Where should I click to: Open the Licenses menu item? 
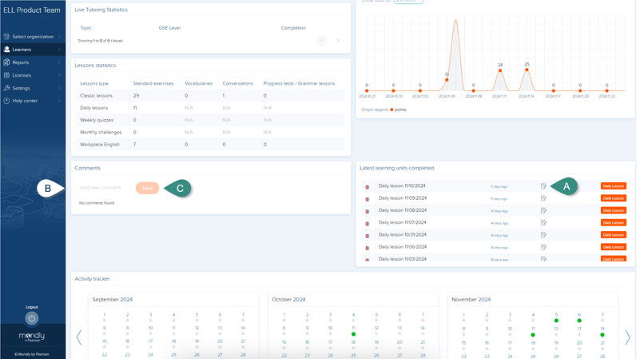click(22, 75)
